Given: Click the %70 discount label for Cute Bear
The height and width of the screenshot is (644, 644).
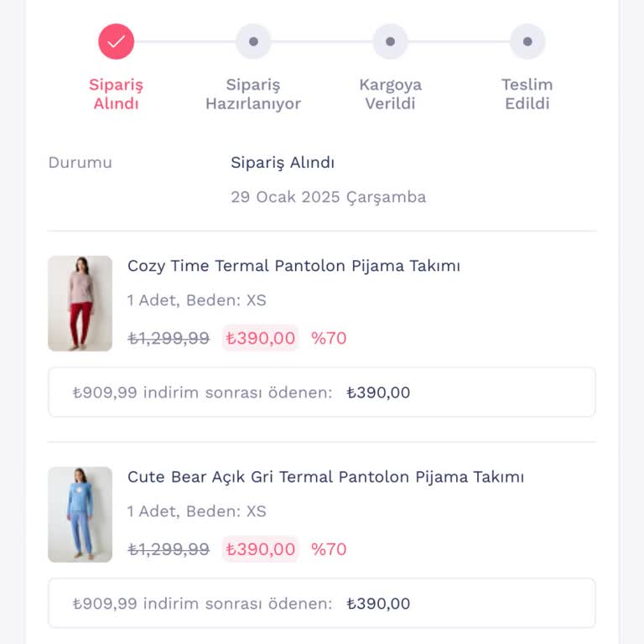Looking at the screenshot, I should [329, 549].
